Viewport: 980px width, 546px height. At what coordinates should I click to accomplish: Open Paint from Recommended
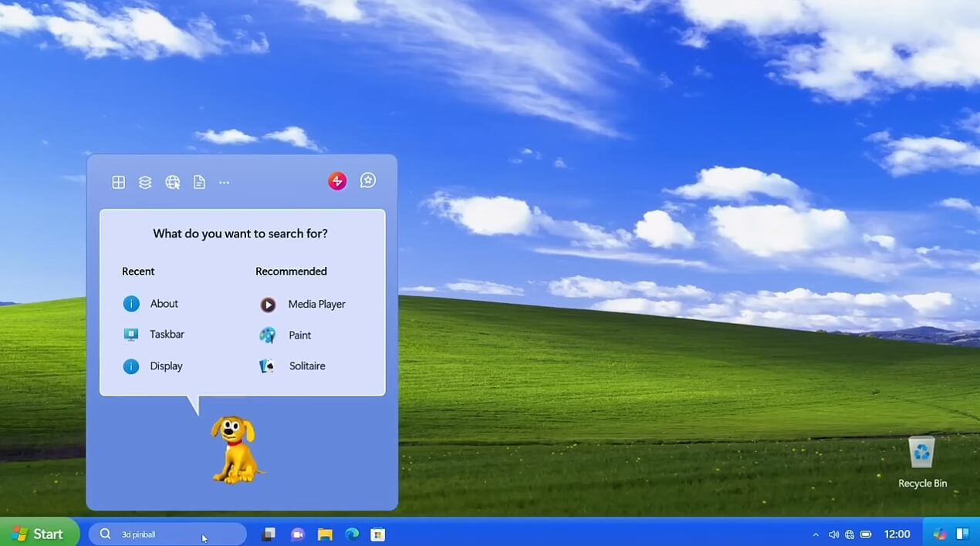pos(299,335)
